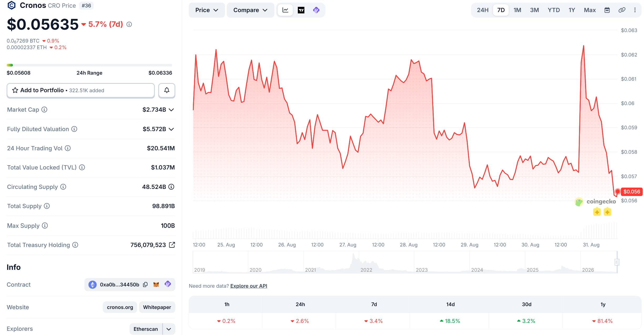This screenshot has width=644, height=335.
Task: Switch to the Max time range tab
Action: (590, 10)
